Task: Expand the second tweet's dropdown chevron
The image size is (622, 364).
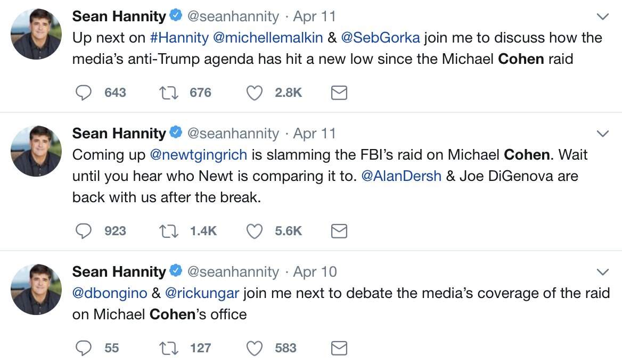Action: [x=602, y=133]
